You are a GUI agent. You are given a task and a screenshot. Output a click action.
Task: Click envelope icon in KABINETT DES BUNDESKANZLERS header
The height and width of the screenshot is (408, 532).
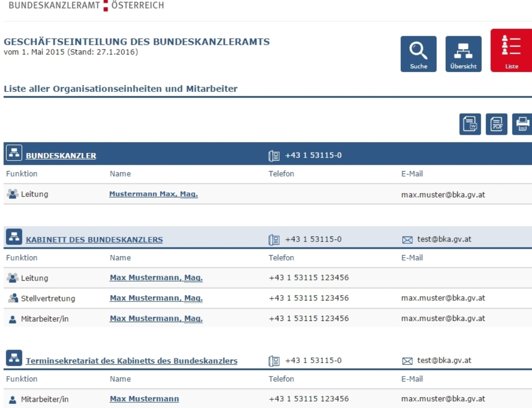coord(407,240)
